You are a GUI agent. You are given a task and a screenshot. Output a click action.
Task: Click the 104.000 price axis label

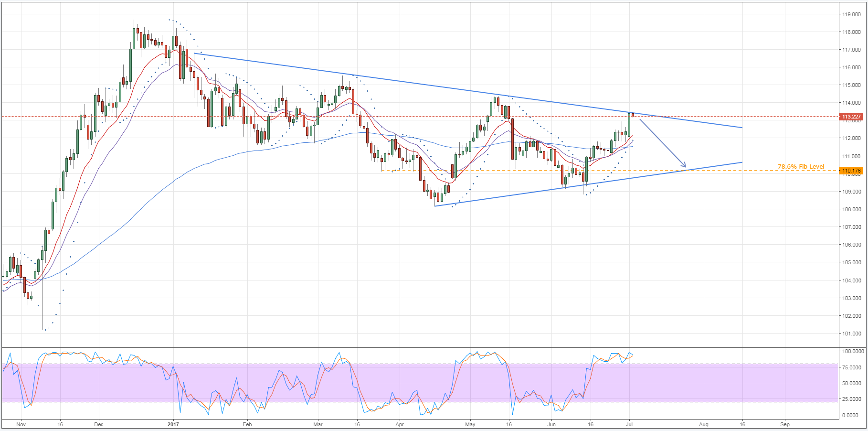[x=852, y=280]
